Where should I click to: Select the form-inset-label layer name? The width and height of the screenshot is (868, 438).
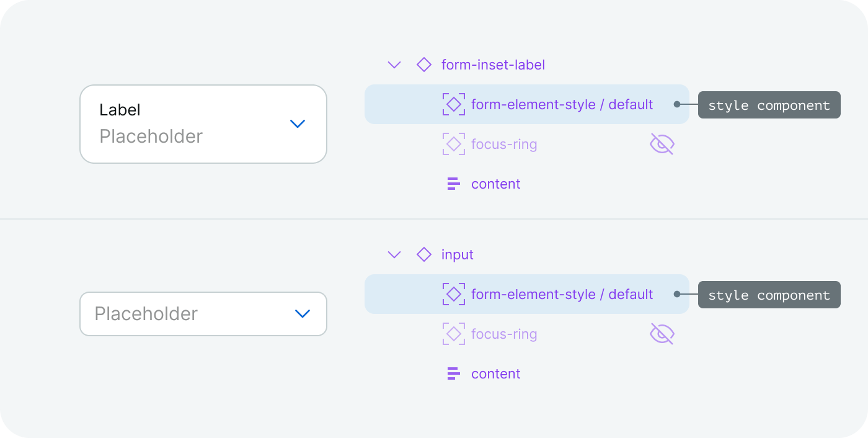[493, 65]
